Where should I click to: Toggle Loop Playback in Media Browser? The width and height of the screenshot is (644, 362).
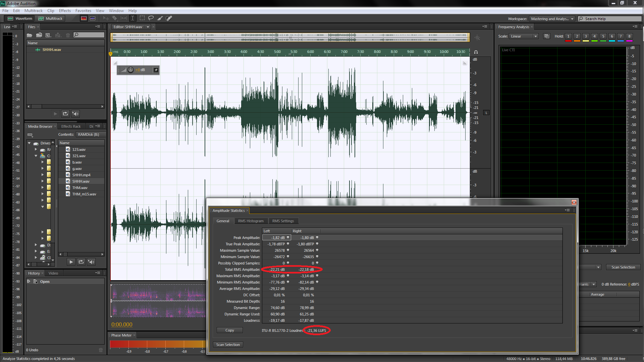coord(81,262)
